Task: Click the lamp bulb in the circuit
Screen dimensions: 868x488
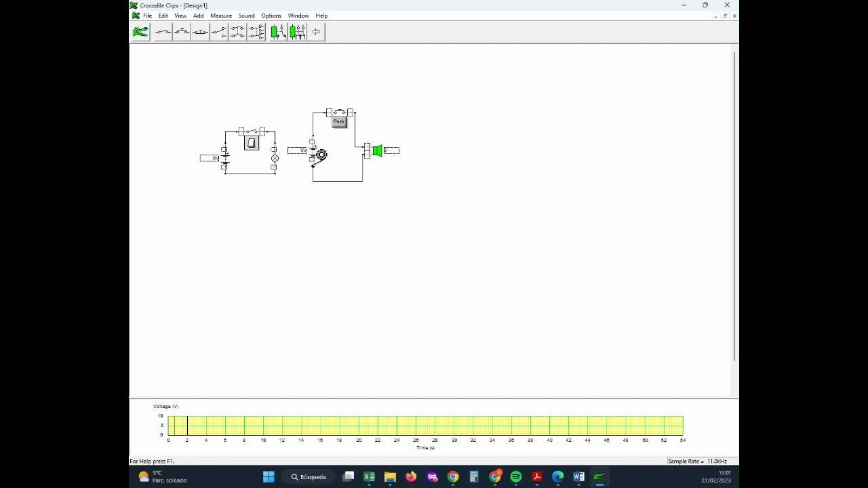Action: coord(275,159)
